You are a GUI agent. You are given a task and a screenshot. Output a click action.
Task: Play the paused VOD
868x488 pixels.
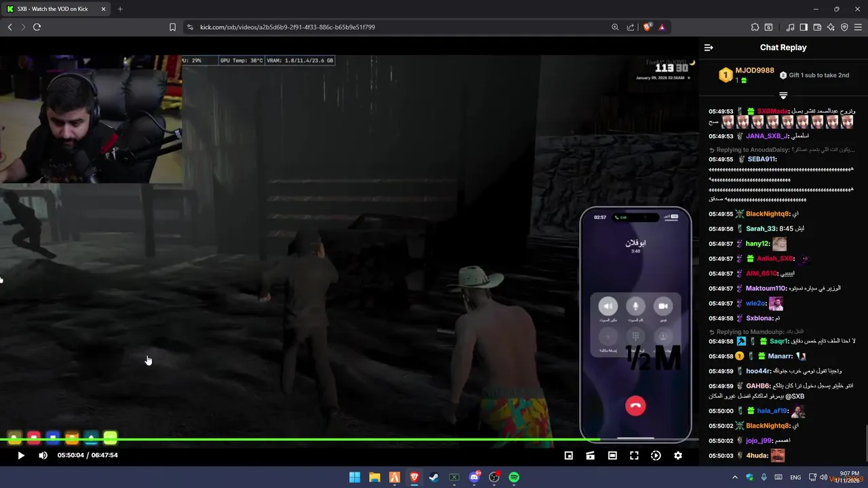pyautogui.click(x=20, y=455)
